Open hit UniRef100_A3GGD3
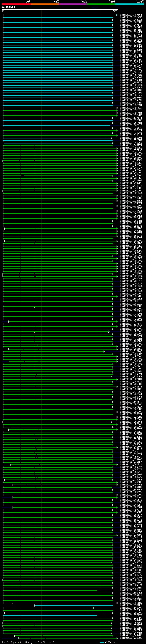This screenshot has width=146, height=644. [x=131, y=547]
